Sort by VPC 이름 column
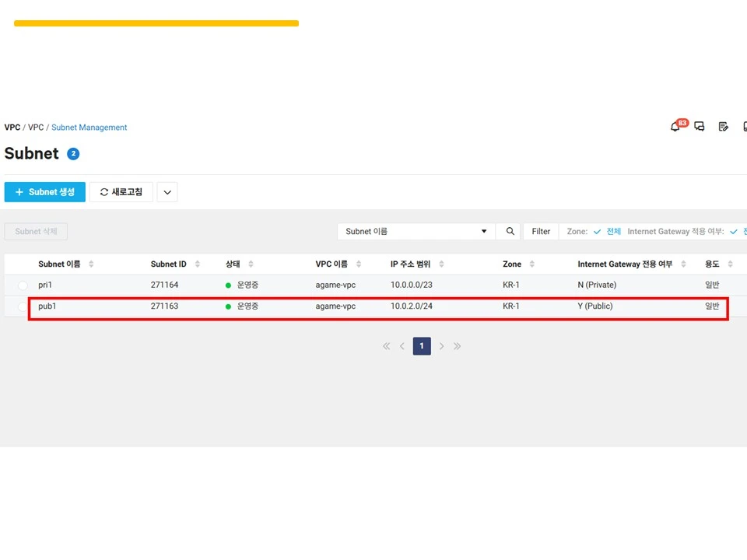The image size is (747, 560). click(x=359, y=264)
